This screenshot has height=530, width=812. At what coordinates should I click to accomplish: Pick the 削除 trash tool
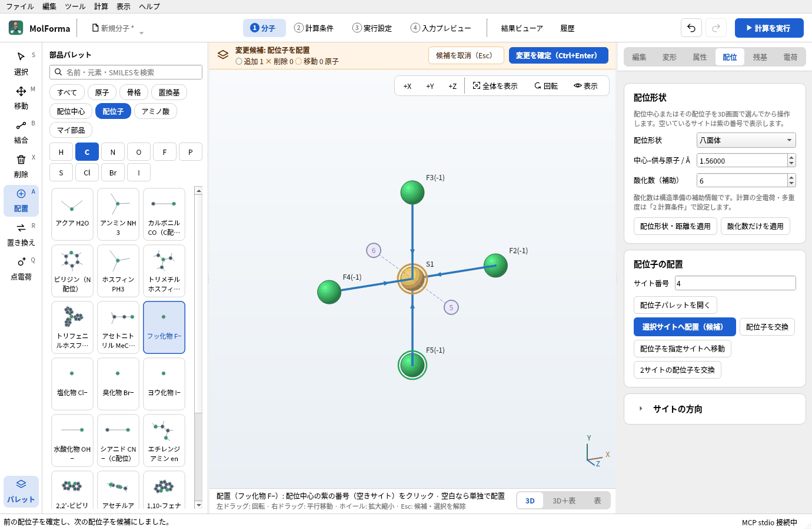click(21, 166)
